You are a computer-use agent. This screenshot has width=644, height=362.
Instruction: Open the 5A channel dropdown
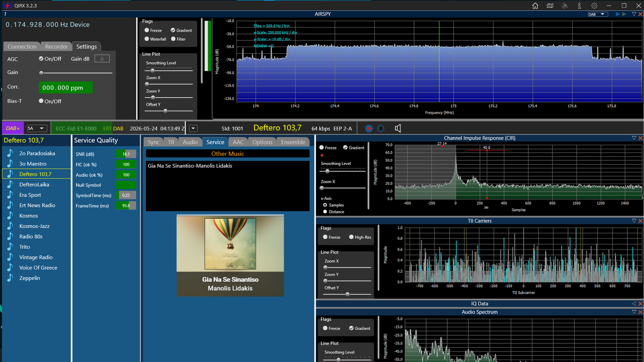pos(37,128)
